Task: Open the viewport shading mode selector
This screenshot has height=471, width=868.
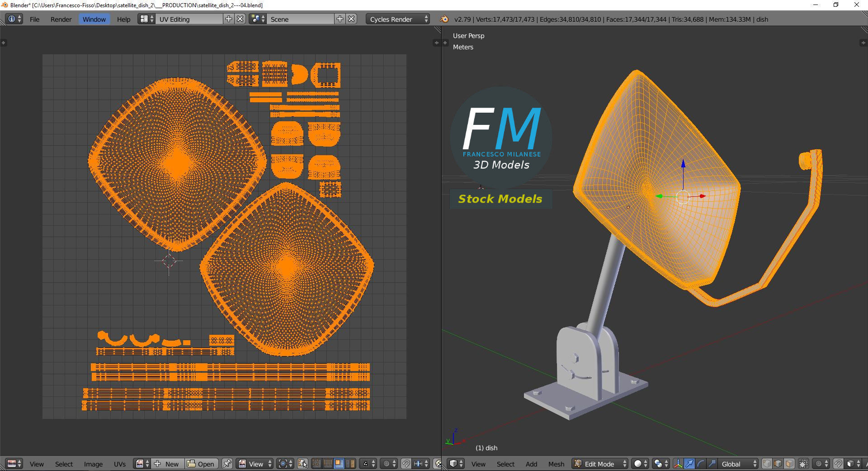Action: click(640, 464)
